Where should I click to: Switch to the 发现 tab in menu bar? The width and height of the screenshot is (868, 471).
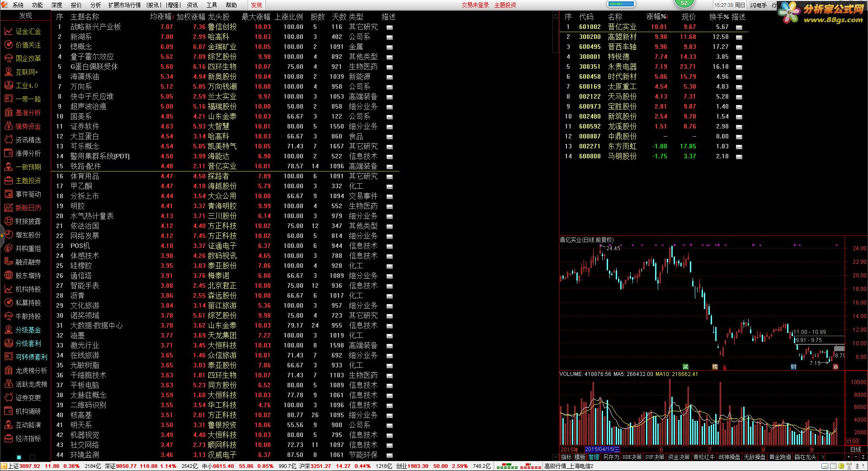pos(256,5)
